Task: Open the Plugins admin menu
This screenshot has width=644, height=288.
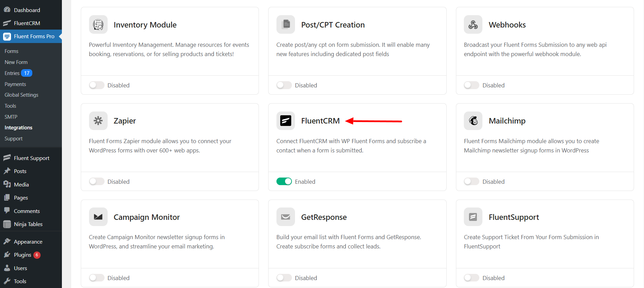Action: pyautogui.click(x=22, y=255)
